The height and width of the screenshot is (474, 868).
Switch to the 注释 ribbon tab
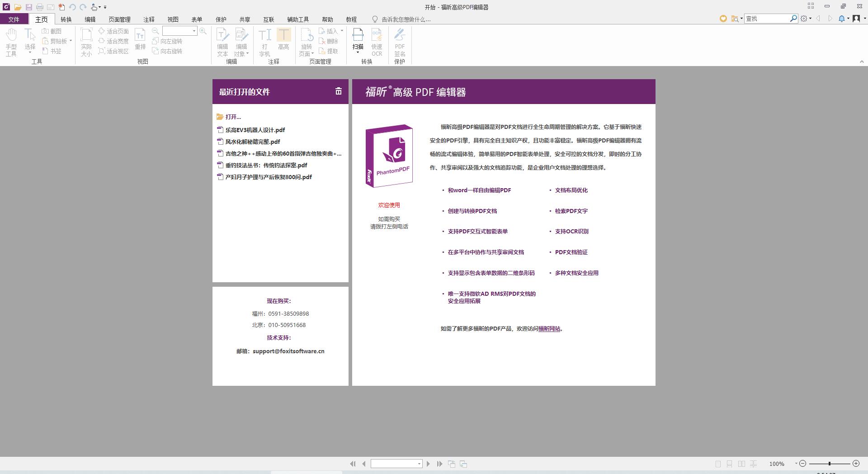tap(149, 19)
